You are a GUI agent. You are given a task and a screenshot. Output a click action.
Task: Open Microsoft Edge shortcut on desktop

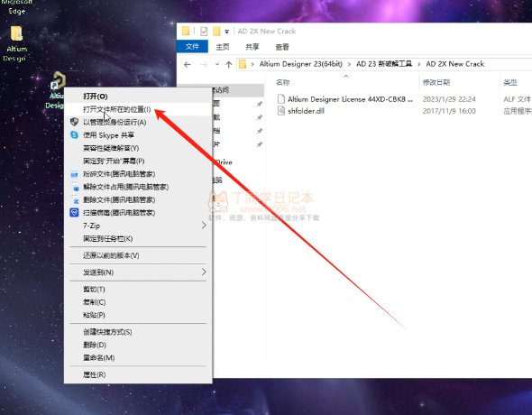16,7
